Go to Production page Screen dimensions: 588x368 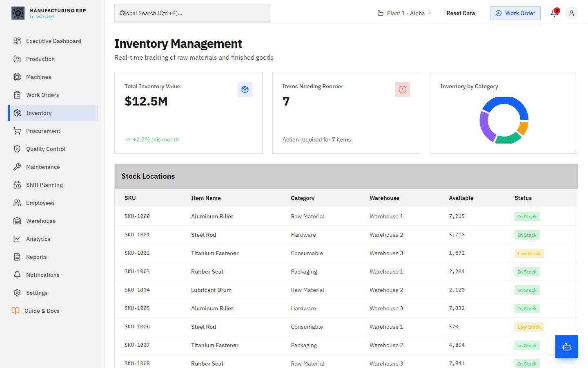pos(53,59)
